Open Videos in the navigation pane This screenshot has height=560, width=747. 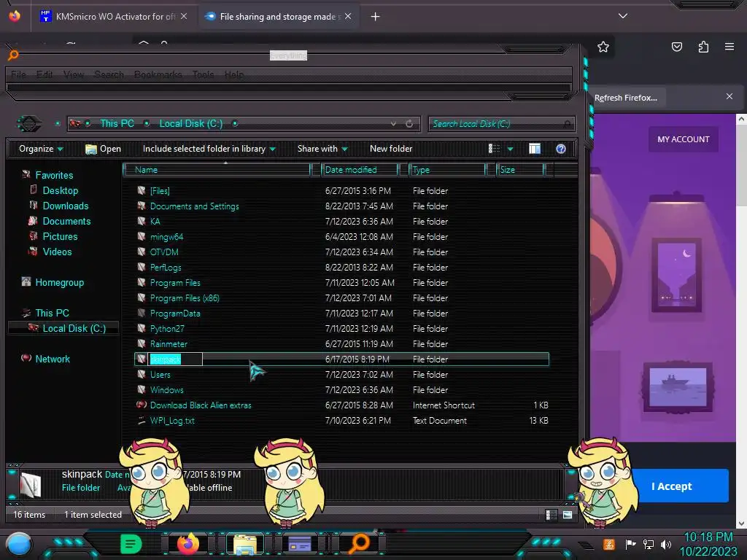(x=57, y=252)
